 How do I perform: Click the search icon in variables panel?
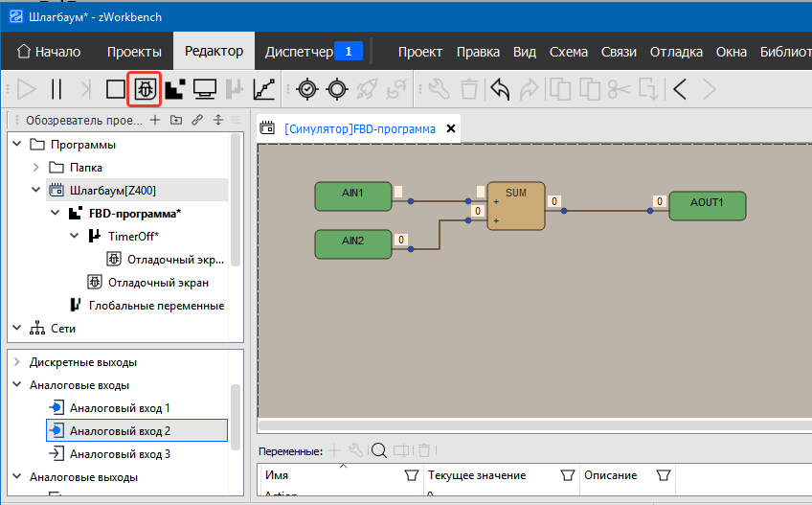click(378, 449)
